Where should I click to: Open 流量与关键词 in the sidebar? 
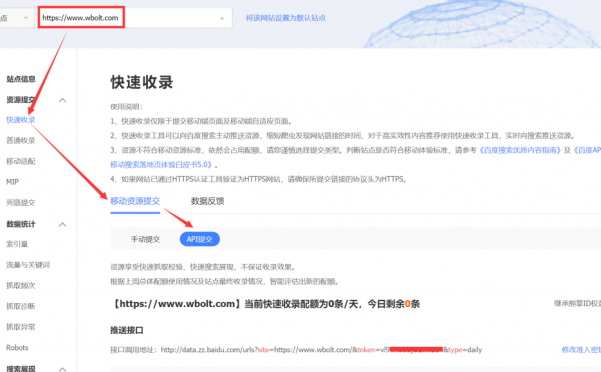pyautogui.click(x=28, y=265)
